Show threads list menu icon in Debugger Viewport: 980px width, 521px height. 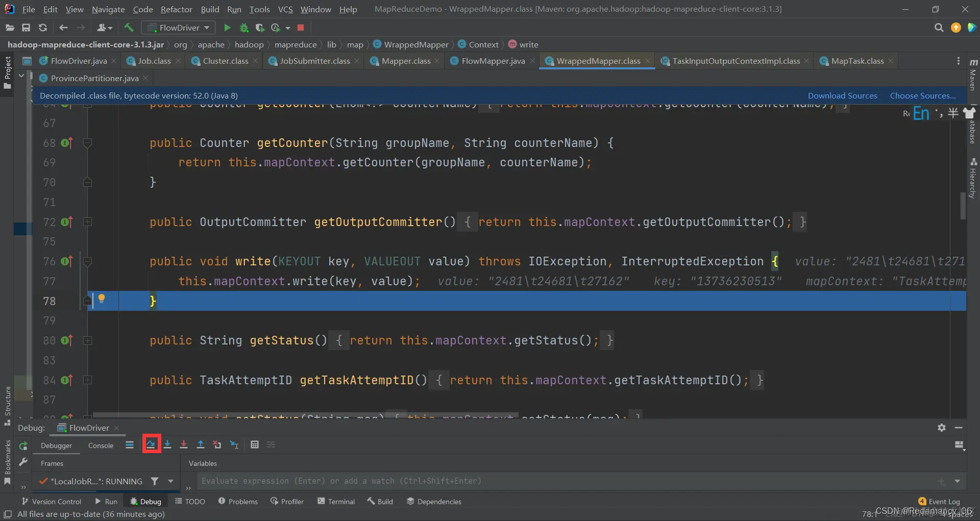(x=130, y=445)
